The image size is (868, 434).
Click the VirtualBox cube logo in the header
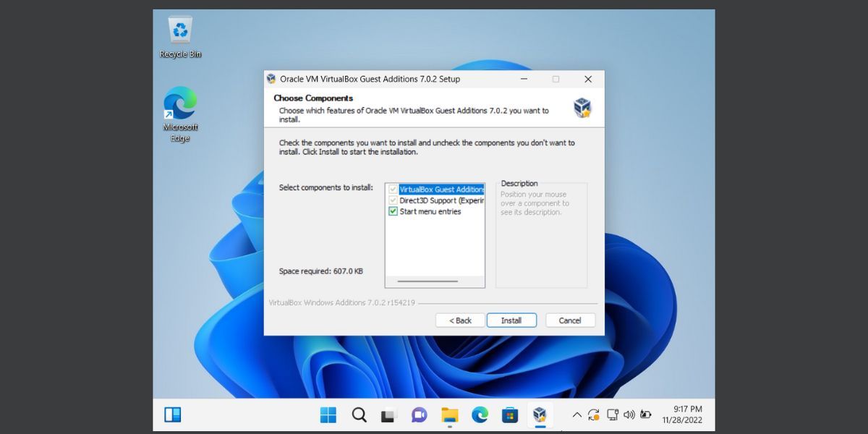pos(582,108)
